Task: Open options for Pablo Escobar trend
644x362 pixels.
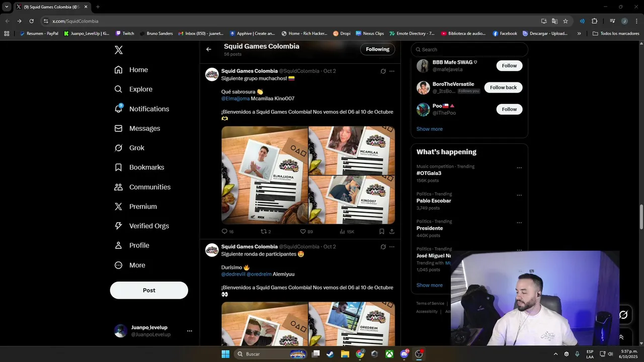Action: (x=519, y=196)
